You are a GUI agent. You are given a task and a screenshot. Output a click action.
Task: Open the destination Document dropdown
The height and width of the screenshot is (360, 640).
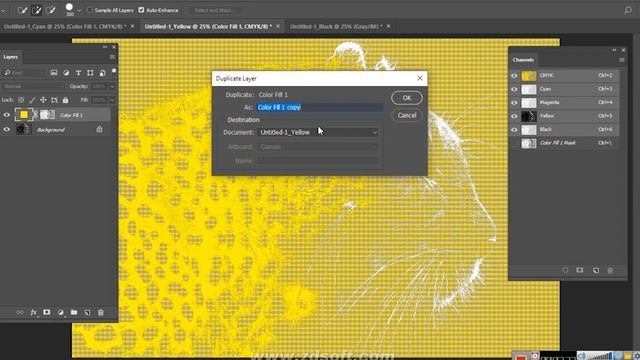(x=318, y=132)
